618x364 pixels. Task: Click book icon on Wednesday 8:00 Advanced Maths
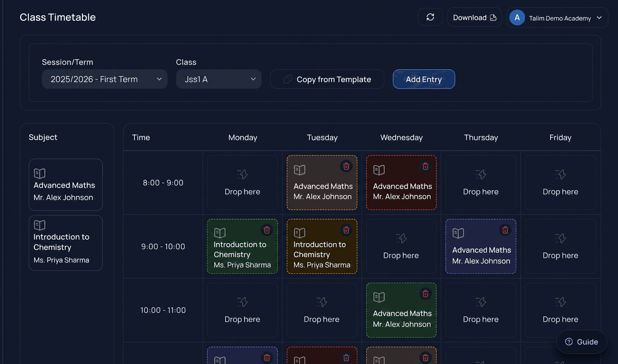click(379, 170)
